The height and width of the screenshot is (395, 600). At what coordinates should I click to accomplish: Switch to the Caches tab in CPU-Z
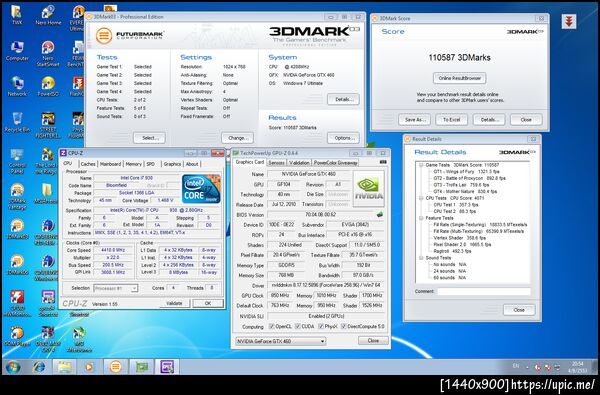[x=88, y=164]
